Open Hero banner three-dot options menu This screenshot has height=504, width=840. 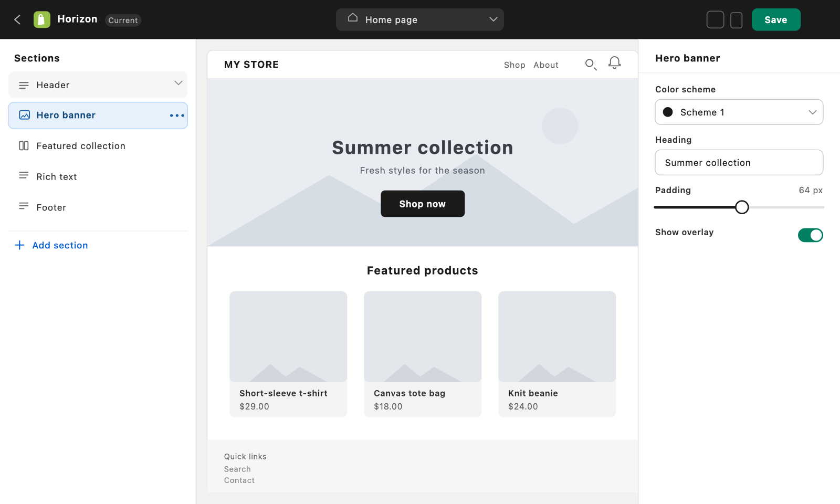(x=177, y=115)
